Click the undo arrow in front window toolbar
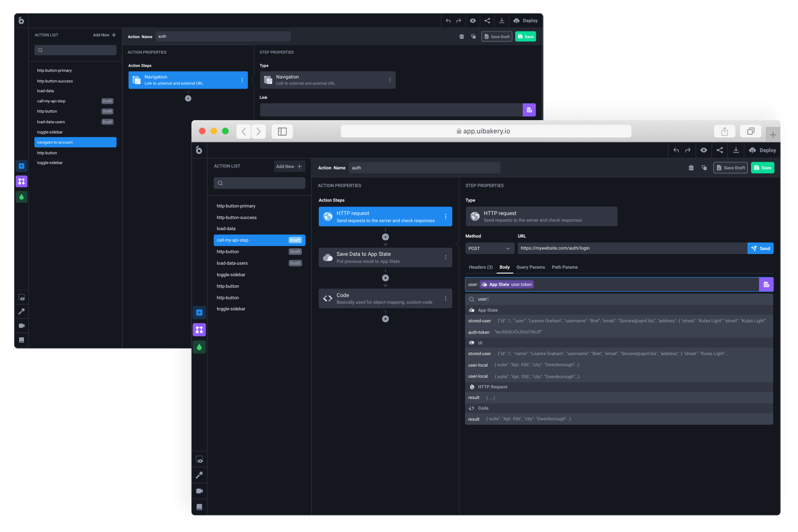798x532 pixels. pos(676,150)
